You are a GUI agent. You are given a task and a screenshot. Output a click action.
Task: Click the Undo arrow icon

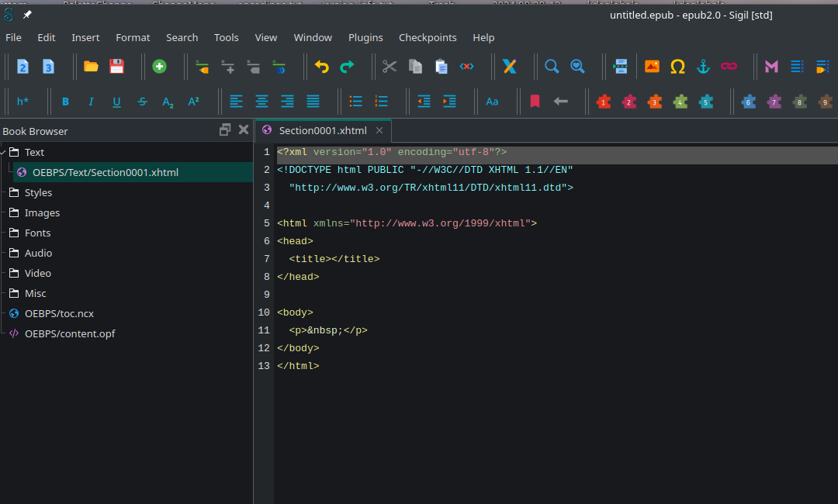[321, 67]
